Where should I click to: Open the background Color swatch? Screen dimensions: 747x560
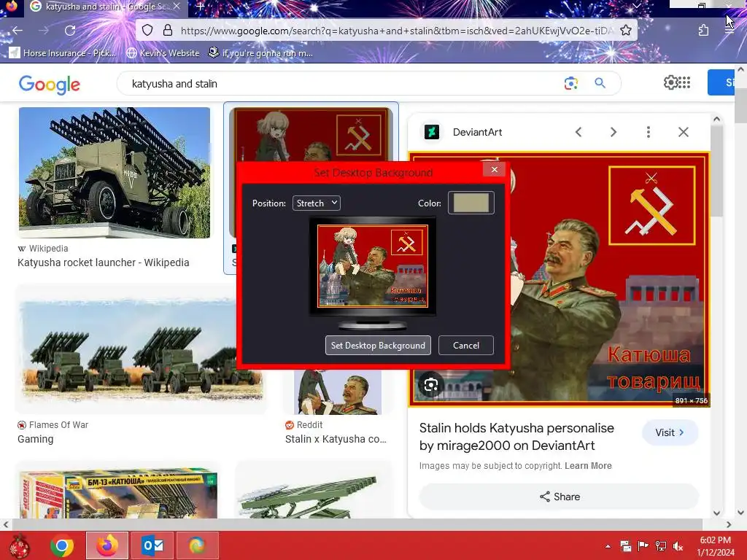(471, 203)
